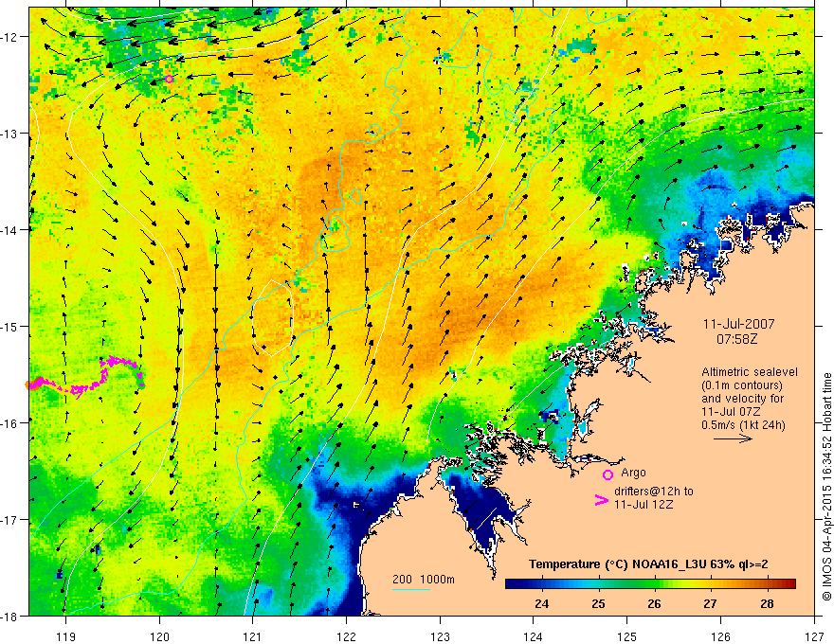Image resolution: width=834 pixels, height=644 pixels.
Task: Click longitude axis label 122
Action: pyautogui.click(x=346, y=636)
